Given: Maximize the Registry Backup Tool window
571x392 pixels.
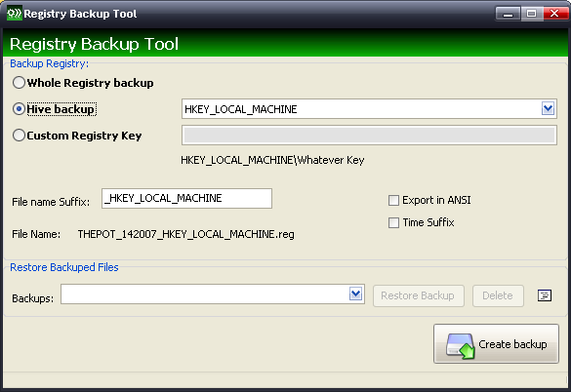Looking at the screenshot, I should pyautogui.click(x=531, y=14).
